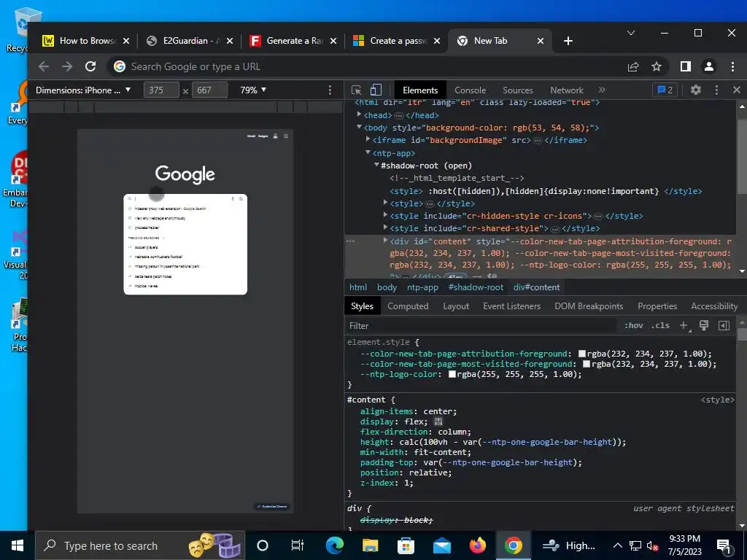
Task: Close the Generate a Random tab
Action: (x=333, y=41)
